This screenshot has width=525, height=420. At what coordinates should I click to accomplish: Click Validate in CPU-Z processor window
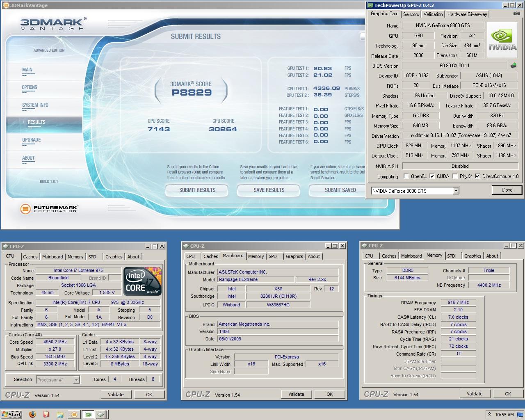click(x=116, y=395)
